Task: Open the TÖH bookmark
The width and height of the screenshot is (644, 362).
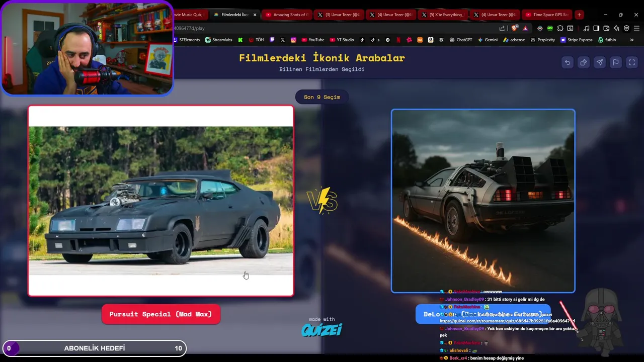Action: pyautogui.click(x=256, y=40)
